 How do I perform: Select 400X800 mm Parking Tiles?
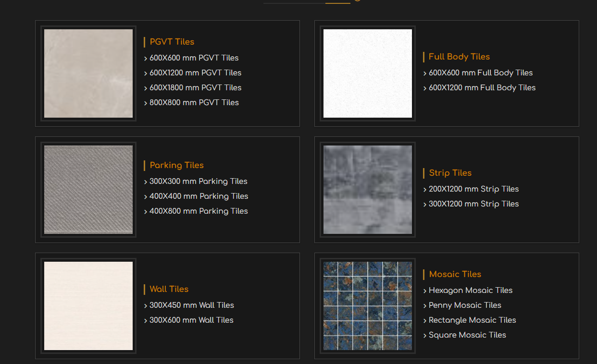click(199, 211)
